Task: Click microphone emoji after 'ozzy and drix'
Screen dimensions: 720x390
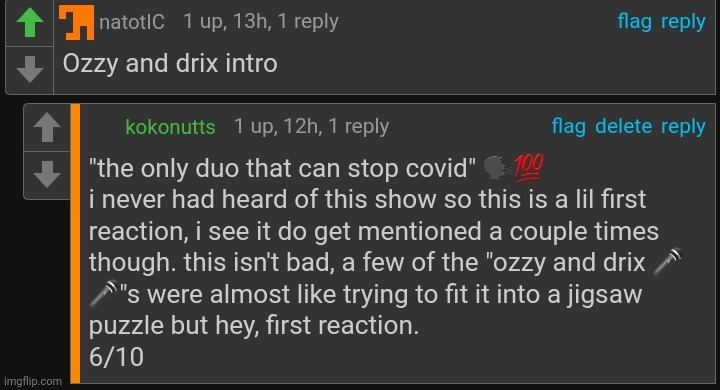Action: [x=667, y=262]
